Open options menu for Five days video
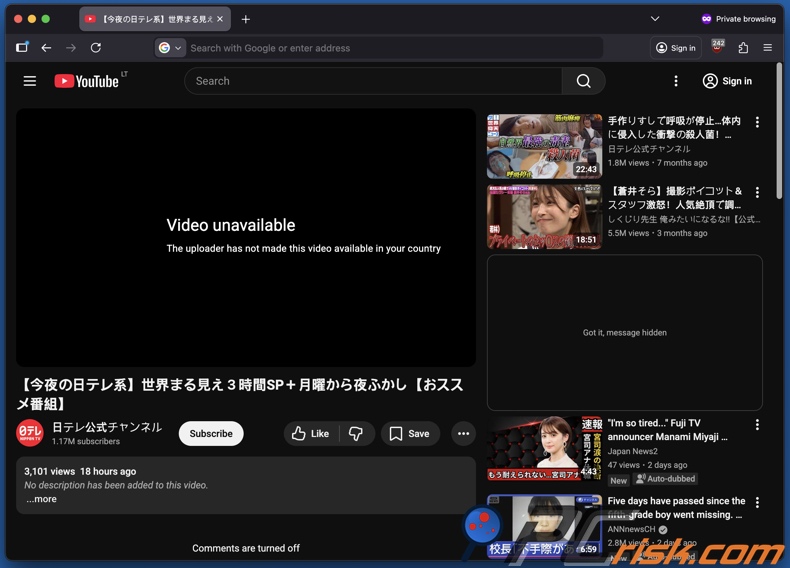Screen dimensions: 790x568 (757, 502)
